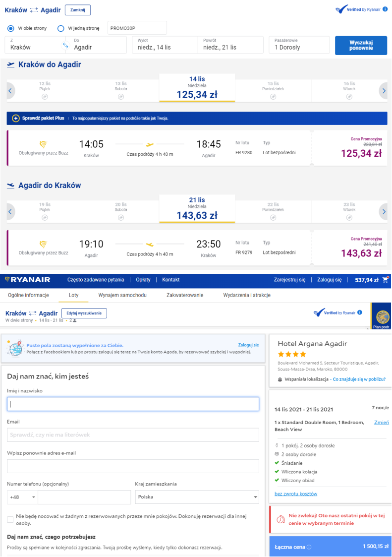This screenshot has height=557, width=392.
Task: Click the clock icon in Nie zwlekaj alert
Action: click(280, 520)
